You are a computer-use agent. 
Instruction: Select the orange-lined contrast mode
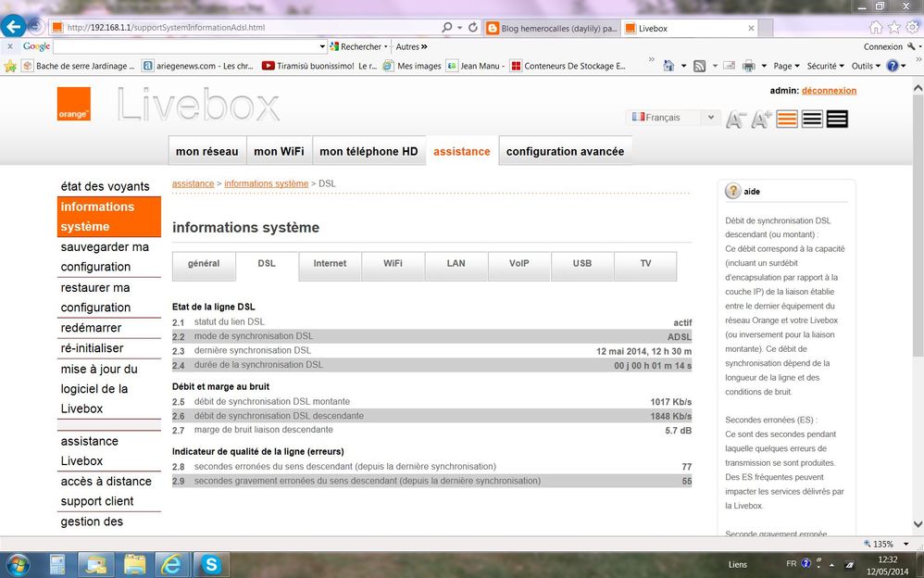tap(787, 119)
